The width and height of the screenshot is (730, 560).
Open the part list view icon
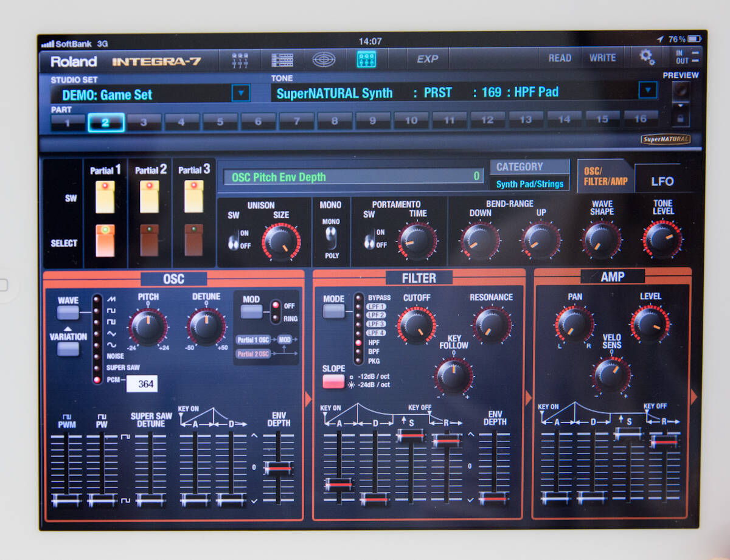click(282, 60)
